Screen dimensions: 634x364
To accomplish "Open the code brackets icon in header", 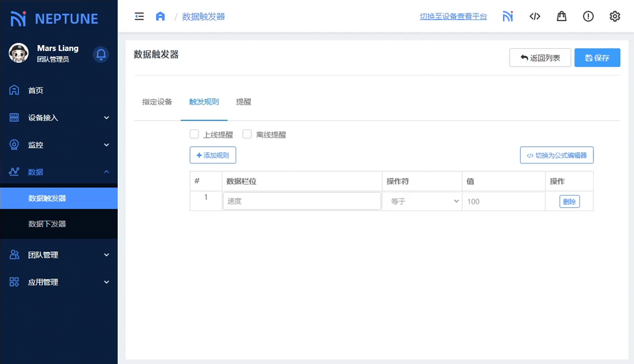I will (535, 17).
